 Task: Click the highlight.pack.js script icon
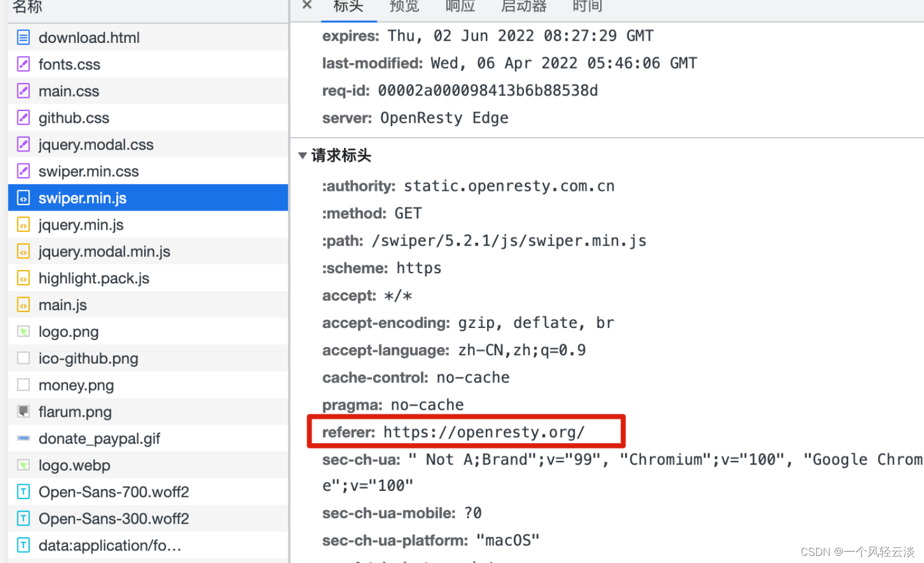tap(23, 277)
